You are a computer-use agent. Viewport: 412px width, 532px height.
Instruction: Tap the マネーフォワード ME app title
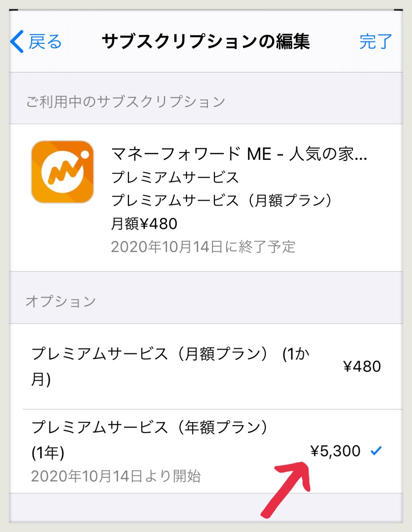pyautogui.click(x=239, y=154)
